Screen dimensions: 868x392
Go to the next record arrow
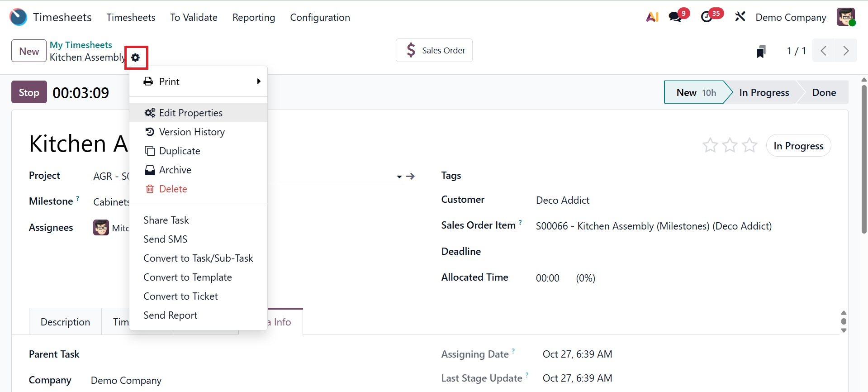[846, 51]
